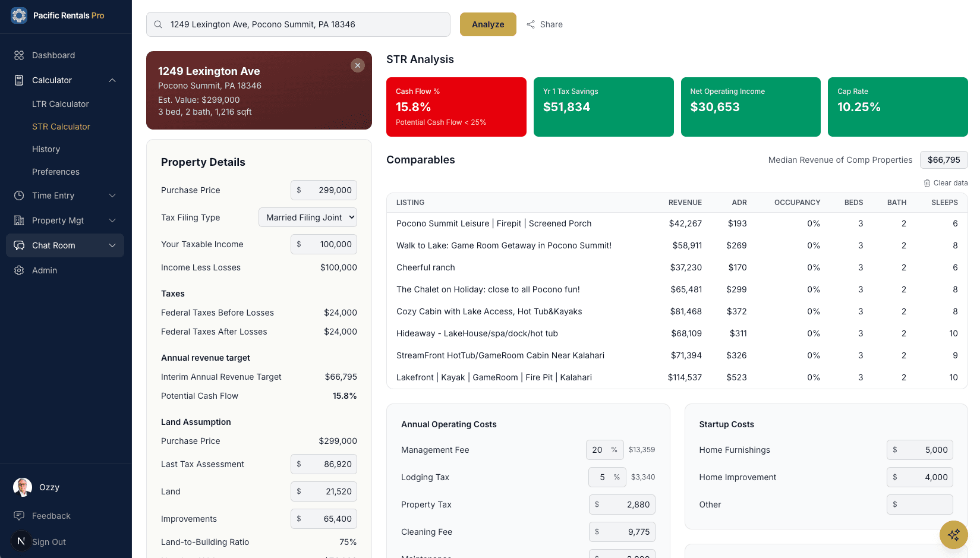Screen dimensions: 980x558
Task: Click the Analyze button
Action: tap(488, 24)
